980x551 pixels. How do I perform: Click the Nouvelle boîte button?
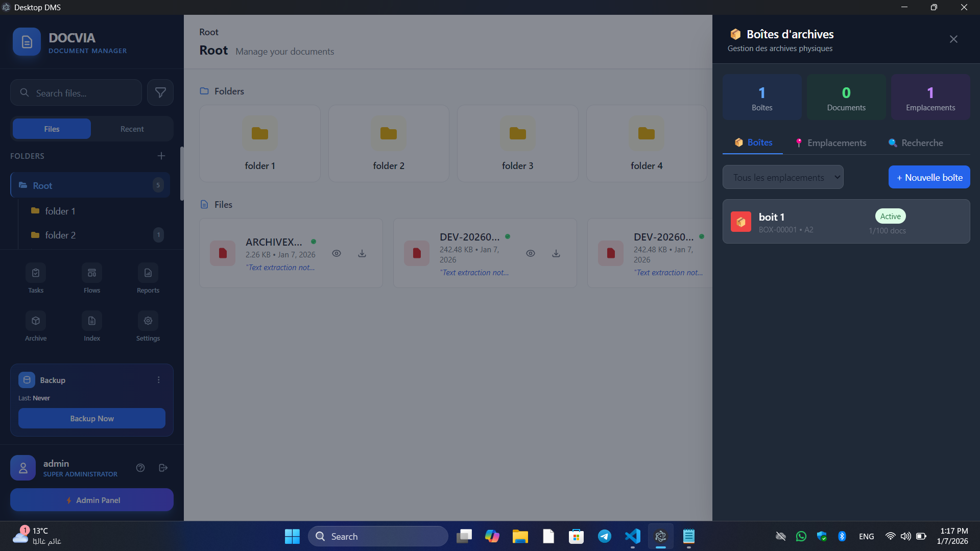pos(929,178)
